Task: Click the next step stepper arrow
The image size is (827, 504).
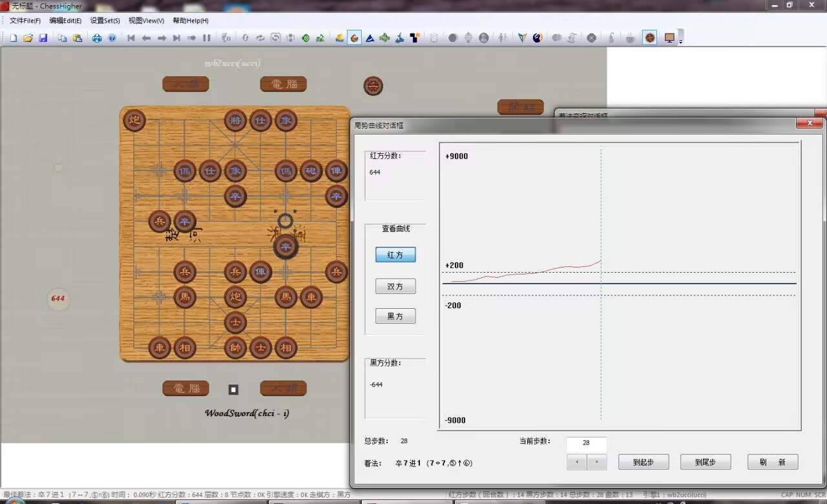Action: click(597, 462)
